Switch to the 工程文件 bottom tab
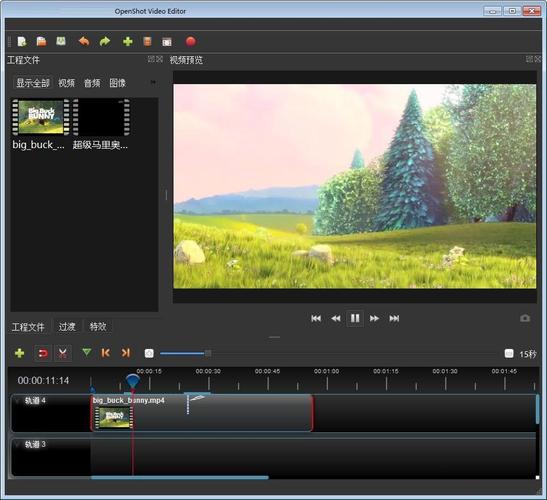547x500 pixels. [x=28, y=327]
